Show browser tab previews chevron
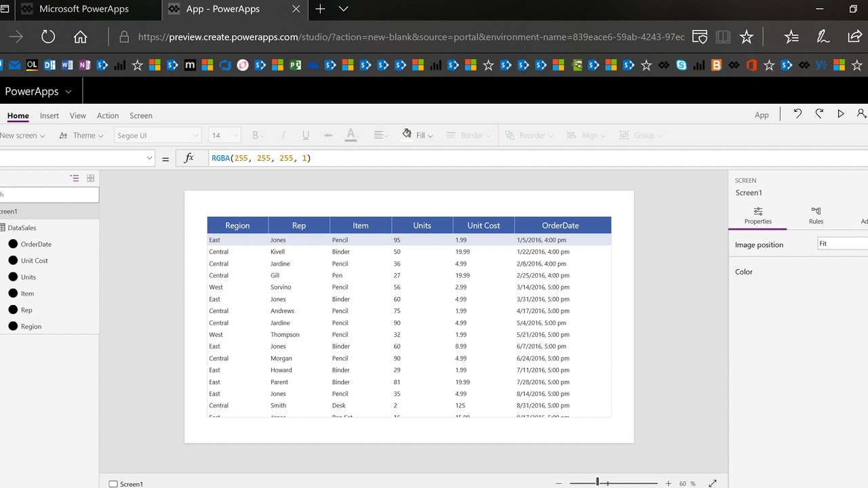 tap(344, 9)
